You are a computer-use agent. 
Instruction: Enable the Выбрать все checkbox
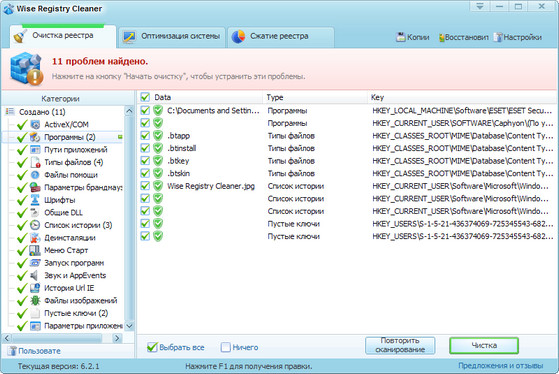pyautogui.click(x=152, y=347)
